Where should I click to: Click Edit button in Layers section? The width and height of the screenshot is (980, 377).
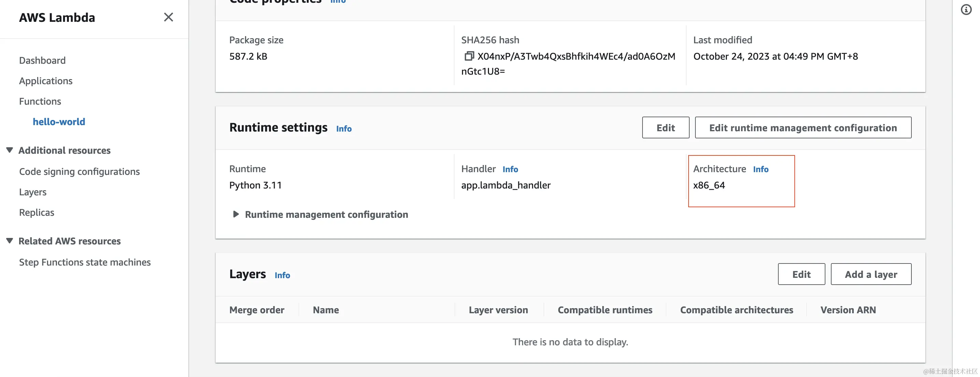(x=801, y=274)
